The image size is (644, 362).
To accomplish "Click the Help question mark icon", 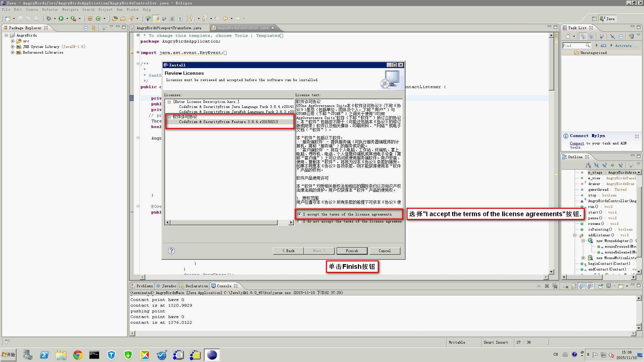I will (x=171, y=251).
